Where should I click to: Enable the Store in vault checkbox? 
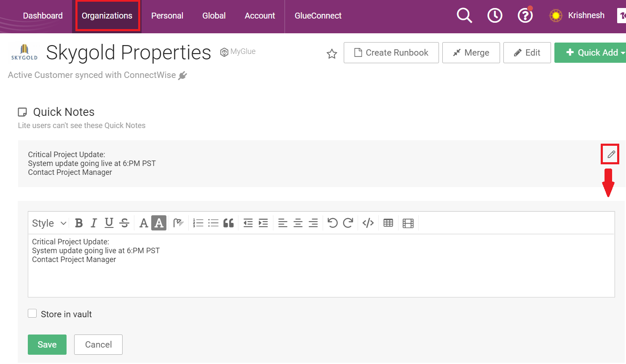click(32, 313)
